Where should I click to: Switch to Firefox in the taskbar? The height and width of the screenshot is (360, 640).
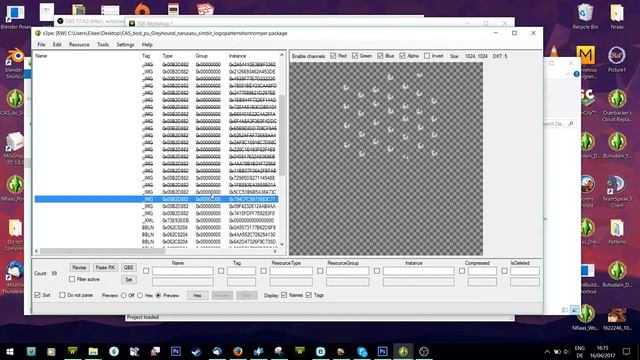coord(238,351)
